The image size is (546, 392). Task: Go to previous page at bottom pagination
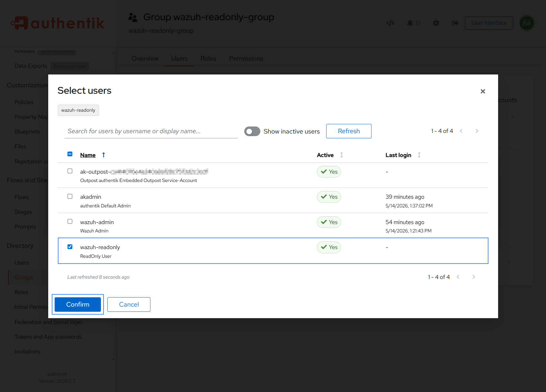point(458,277)
